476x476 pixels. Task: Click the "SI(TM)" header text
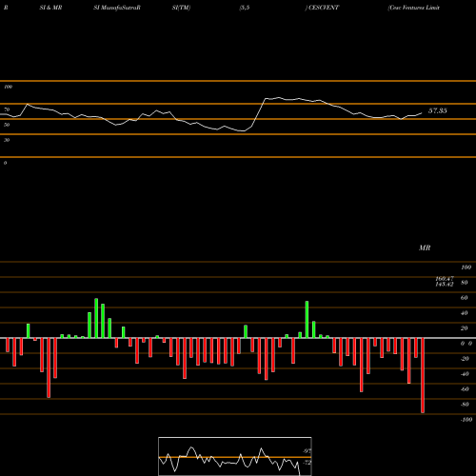point(181,8)
